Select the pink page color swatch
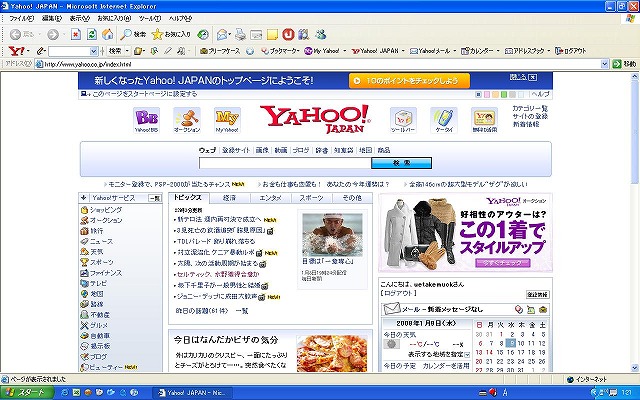Viewport: 640px width, 400px height. tap(487, 95)
